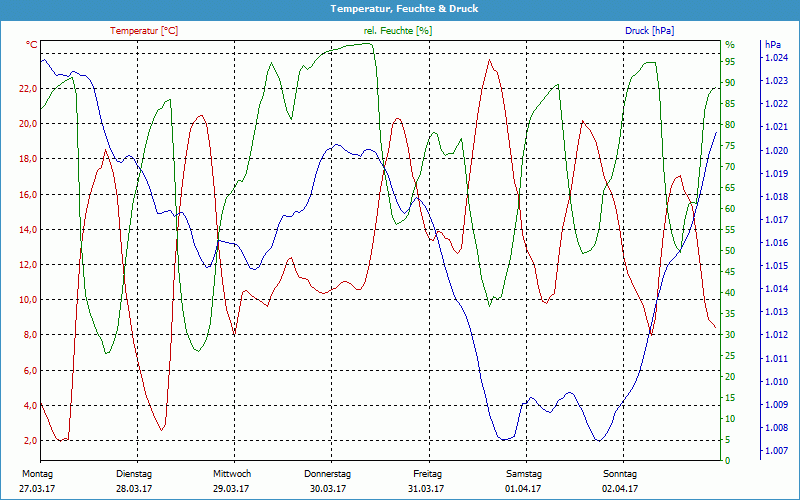Click the date '02.04.17'

[x=619, y=489]
